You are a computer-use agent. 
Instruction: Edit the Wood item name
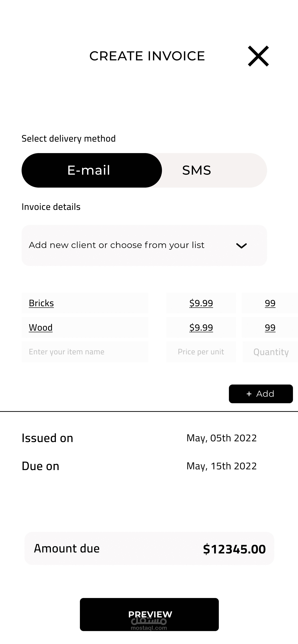click(x=85, y=328)
